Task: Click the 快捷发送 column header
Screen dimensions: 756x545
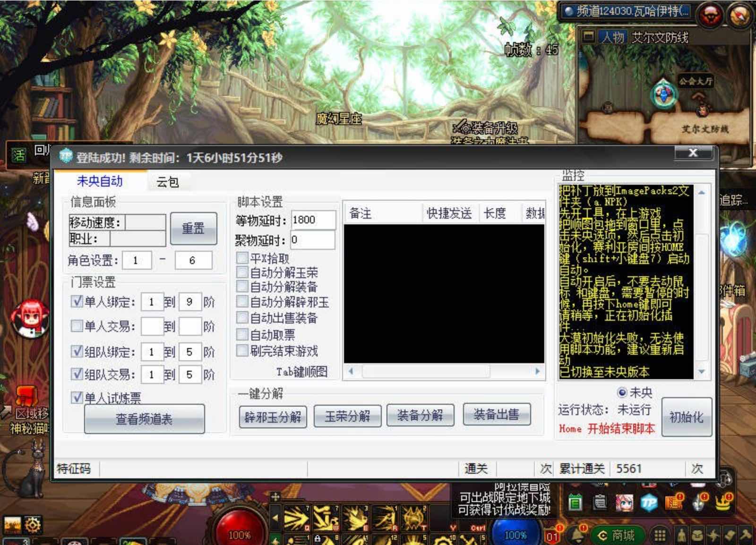Action: (x=450, y=213)
